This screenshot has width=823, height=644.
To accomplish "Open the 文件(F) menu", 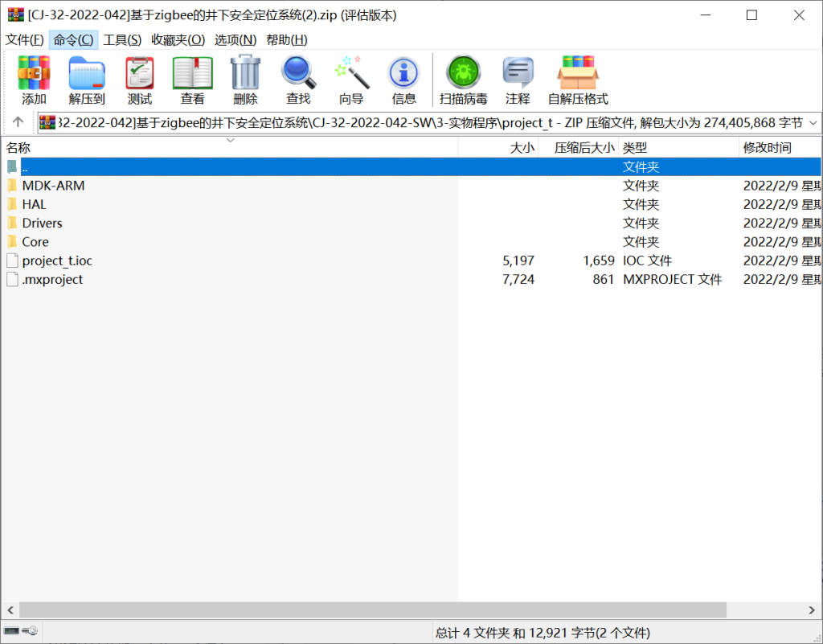I will click(25, 39).
